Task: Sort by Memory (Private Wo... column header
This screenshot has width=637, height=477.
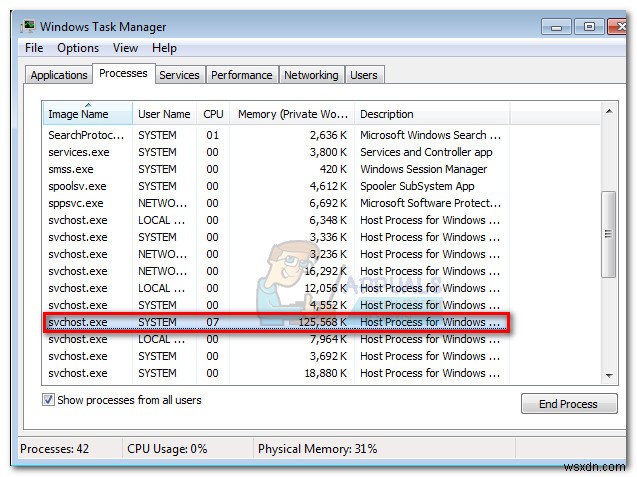Action: click(292, 114)
